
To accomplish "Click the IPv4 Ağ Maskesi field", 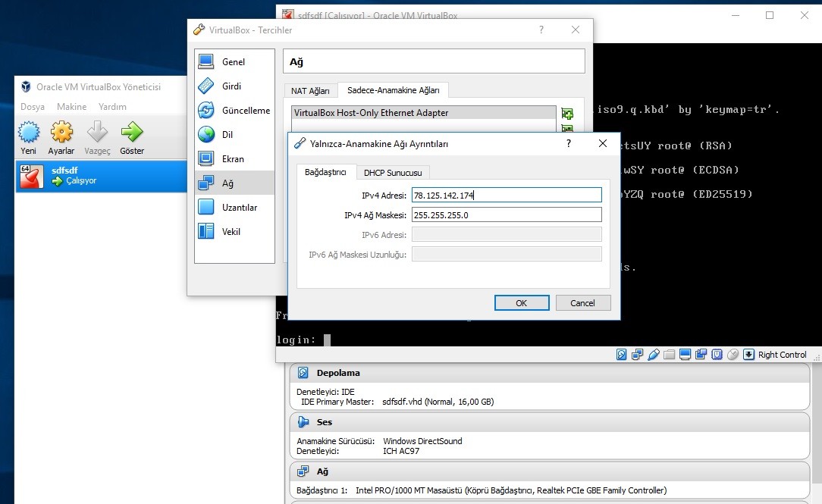I will pyautogui.click(x=506, y=215).
